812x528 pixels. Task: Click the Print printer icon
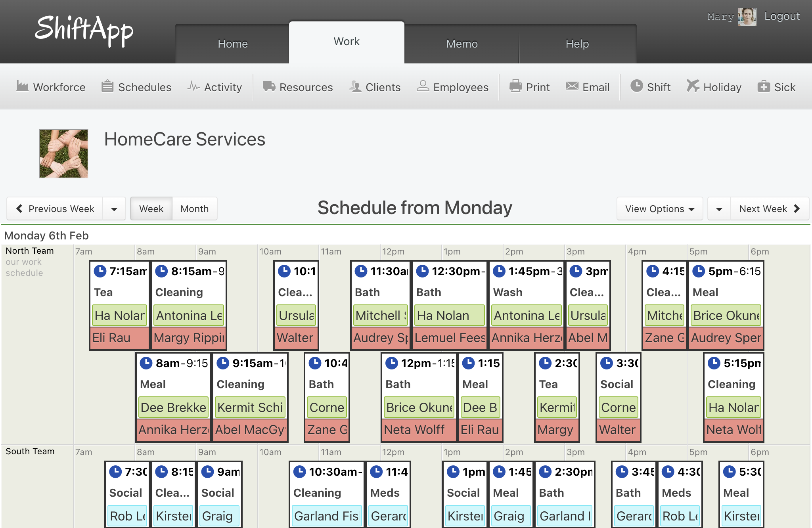[515, 86]
